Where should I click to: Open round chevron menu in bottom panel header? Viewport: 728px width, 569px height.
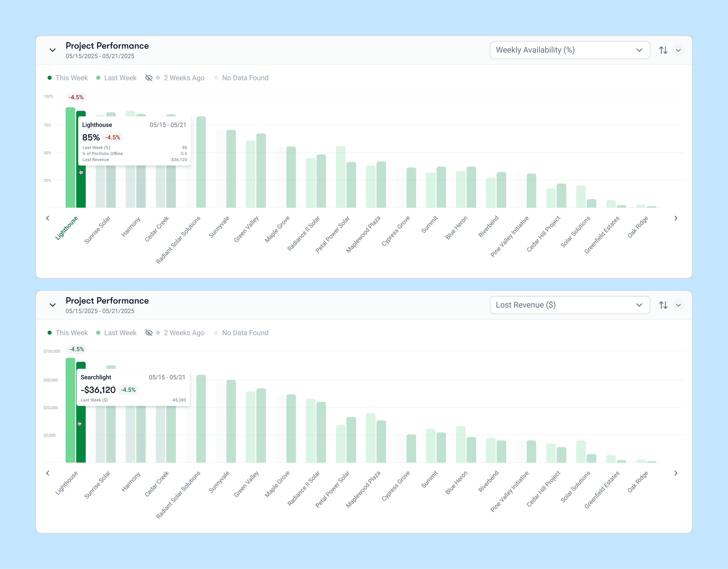(678, 305)
